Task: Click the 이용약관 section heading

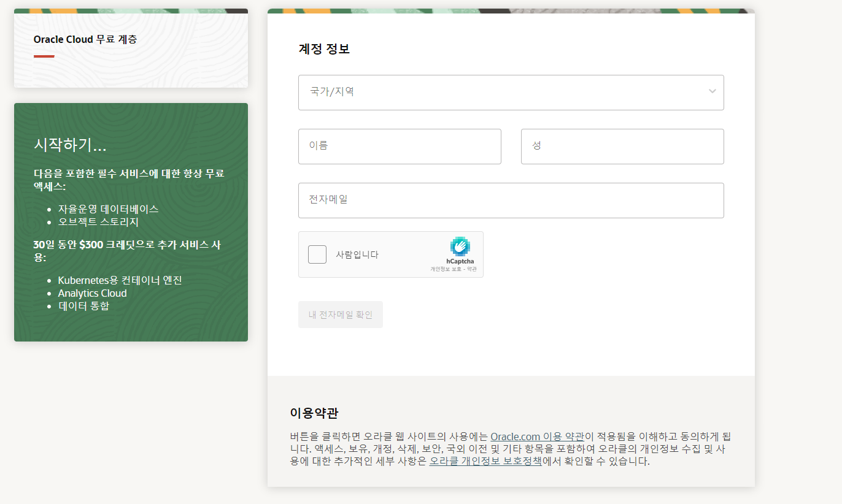Action: 314,413
